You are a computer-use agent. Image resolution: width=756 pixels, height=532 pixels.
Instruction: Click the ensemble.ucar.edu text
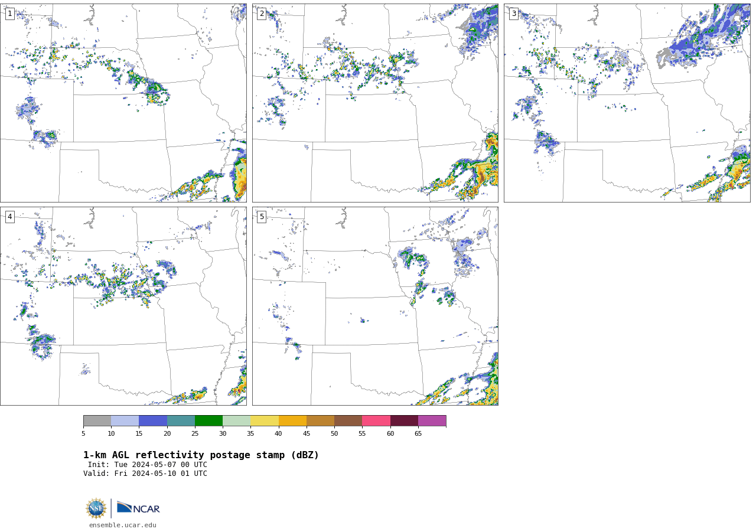point(123,525)
